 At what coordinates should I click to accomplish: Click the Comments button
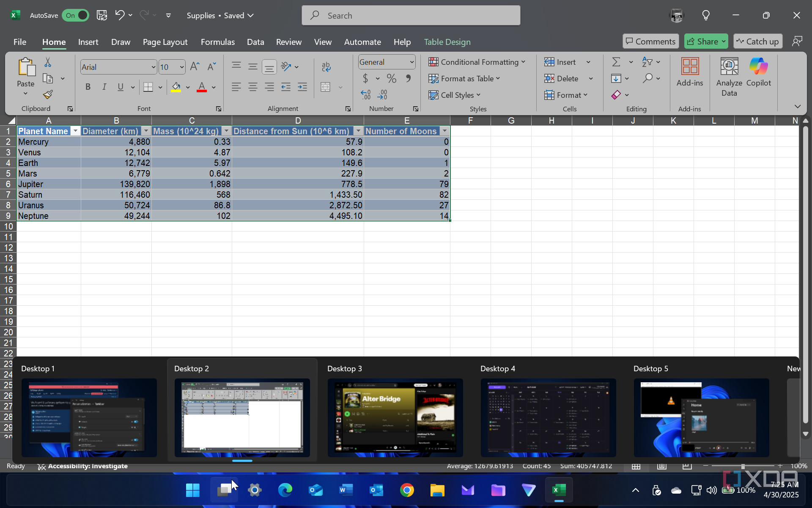coord(650,41)
